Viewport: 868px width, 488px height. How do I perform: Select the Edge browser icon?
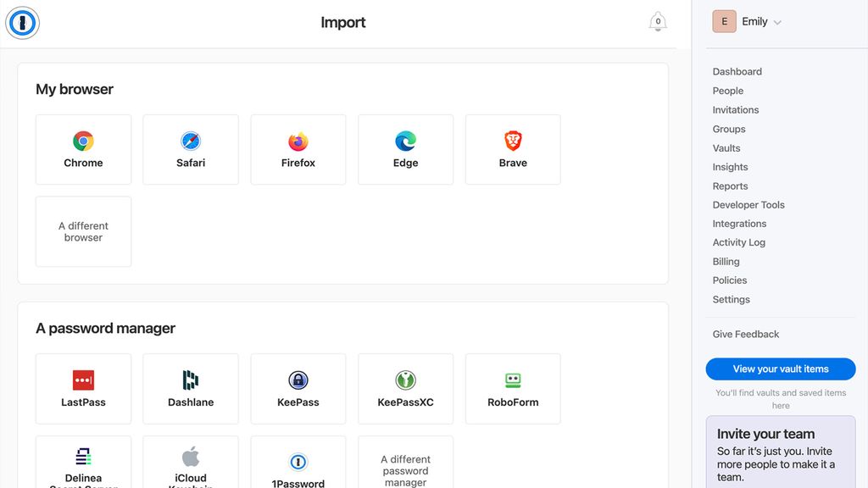pos(405,149)
